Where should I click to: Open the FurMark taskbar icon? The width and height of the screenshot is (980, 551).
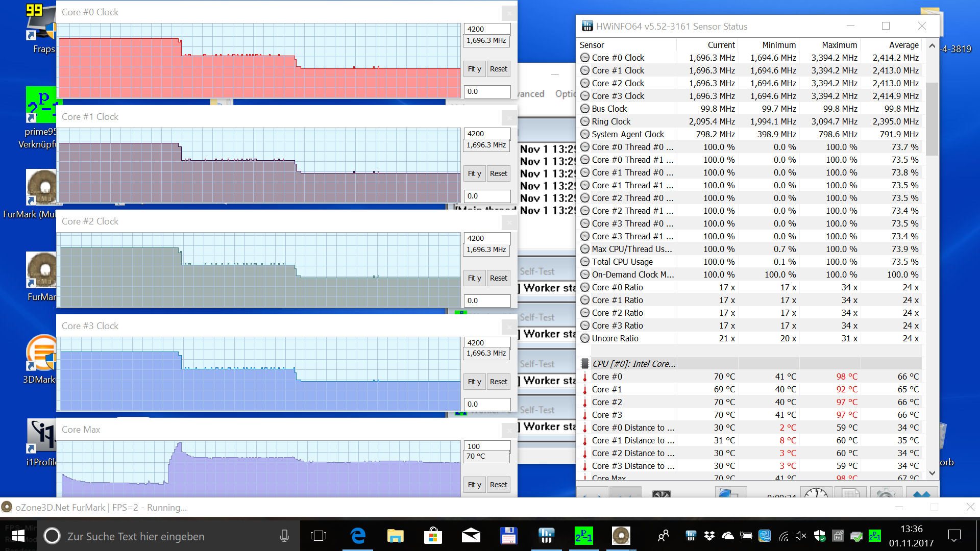(621, 536)
